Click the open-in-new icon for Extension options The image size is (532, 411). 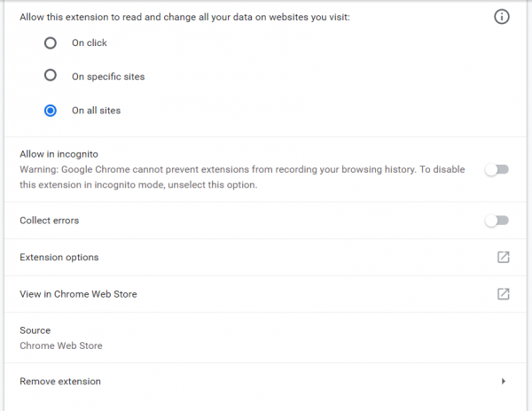(x=503, y=257)
